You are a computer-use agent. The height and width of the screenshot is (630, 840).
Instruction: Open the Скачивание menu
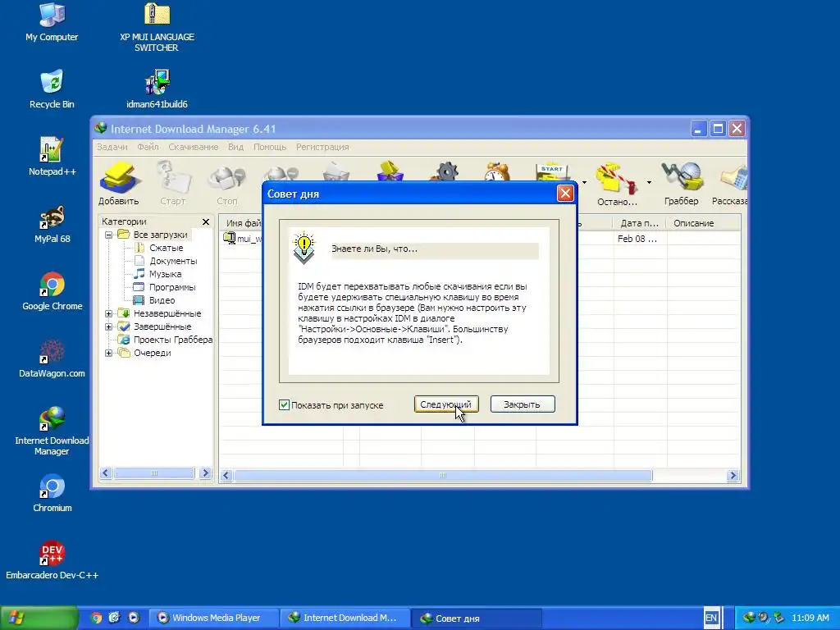[x=194, y=147]
